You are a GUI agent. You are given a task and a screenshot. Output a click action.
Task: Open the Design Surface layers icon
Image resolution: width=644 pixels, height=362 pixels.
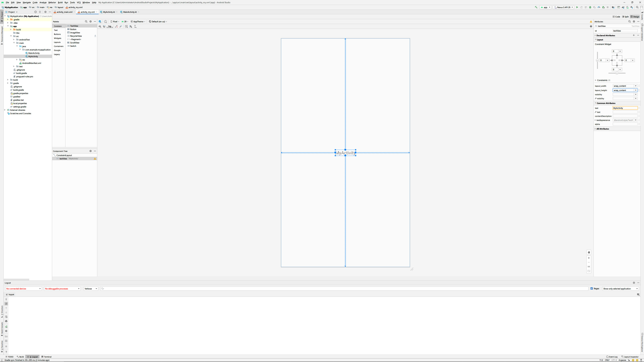pyautogui.click(x=100, y=21)
